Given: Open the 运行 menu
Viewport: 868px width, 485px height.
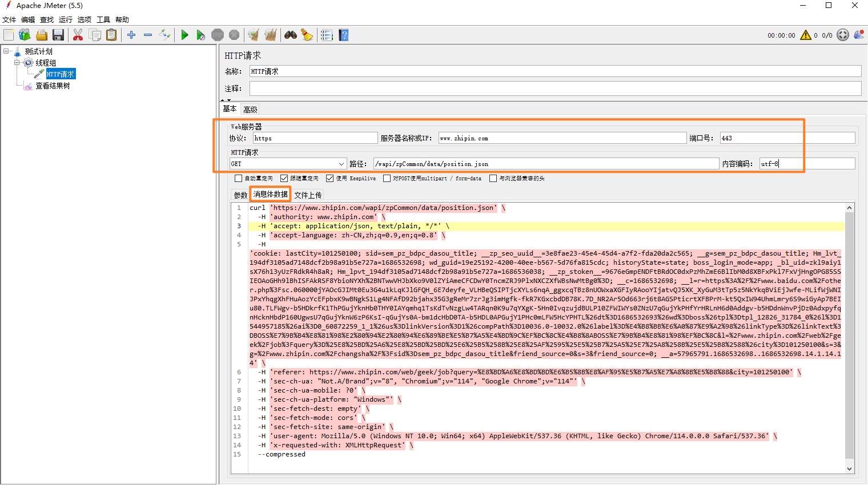Looking at the screenshot, I should tap(66, 19).
